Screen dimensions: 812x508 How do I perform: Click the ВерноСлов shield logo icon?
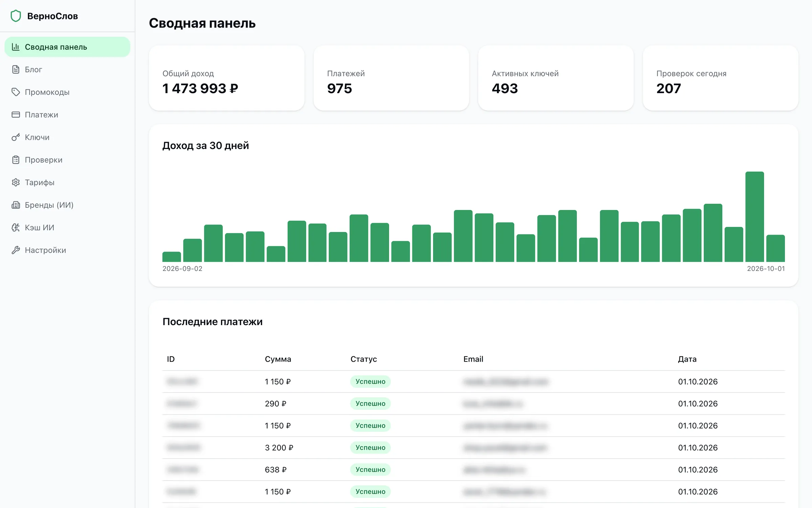[x=16, y=16]
